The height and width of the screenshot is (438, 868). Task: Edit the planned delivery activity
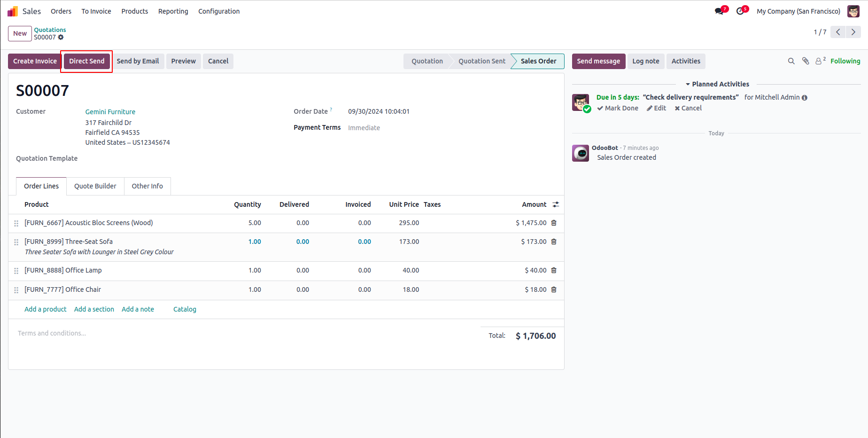click(x=656, y=108)
